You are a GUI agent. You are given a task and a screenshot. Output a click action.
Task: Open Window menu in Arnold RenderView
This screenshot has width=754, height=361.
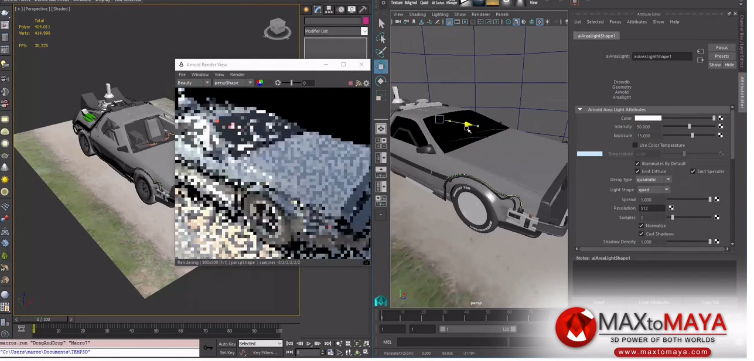point(200,75)
